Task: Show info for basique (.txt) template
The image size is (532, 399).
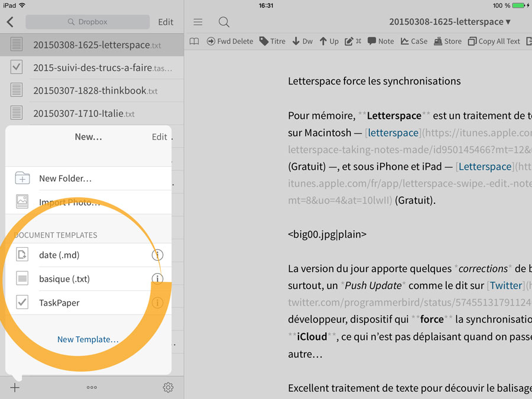Action: 157,278
